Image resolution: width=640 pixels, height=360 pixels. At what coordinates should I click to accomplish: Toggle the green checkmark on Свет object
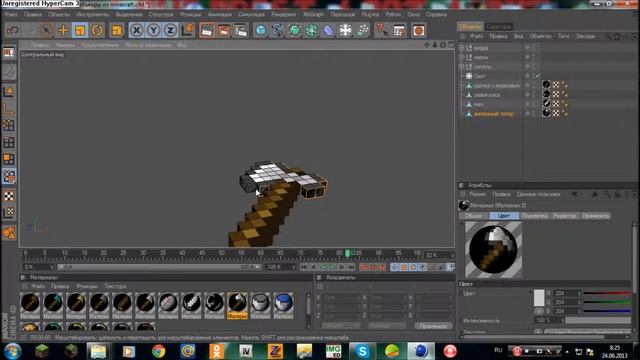click(538, 76)
